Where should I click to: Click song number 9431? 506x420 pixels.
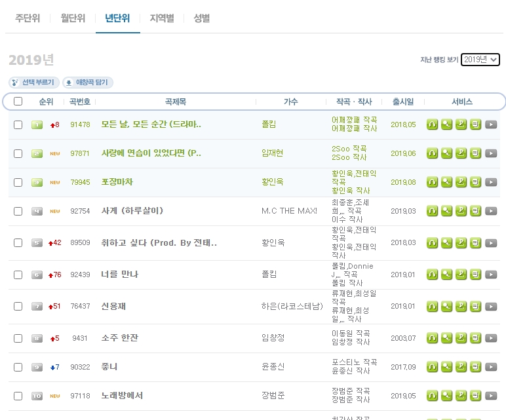[80, 338]
